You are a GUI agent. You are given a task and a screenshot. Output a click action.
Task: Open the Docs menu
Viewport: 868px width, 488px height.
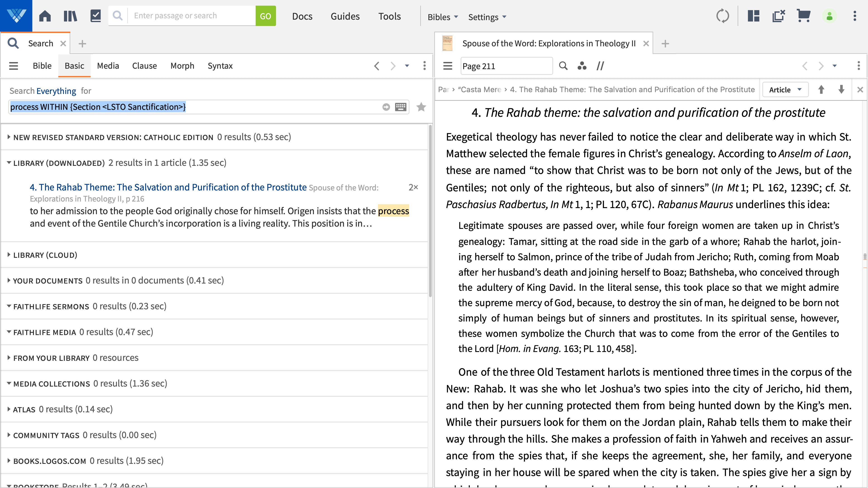[302, 16]
